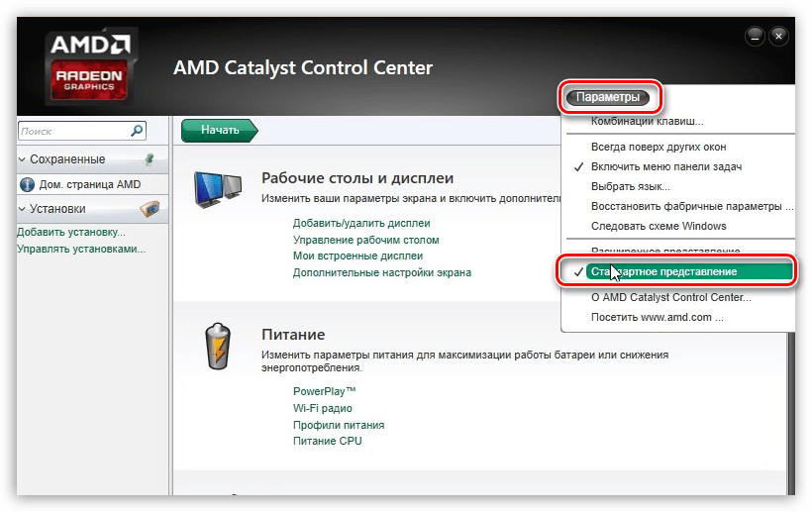Enable Всегда поверх других окон
Image resolution: width=812 pixels, height=512 pixels.
coord(659,147)
